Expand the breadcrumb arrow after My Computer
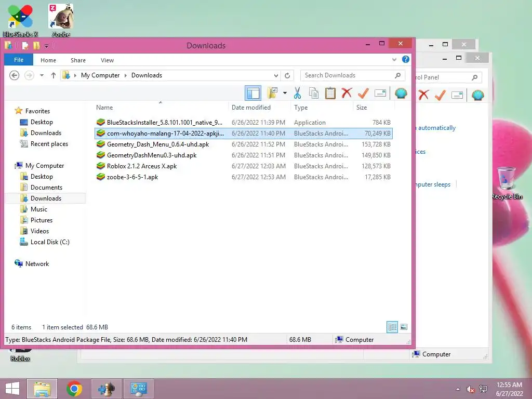 point(126,75)
